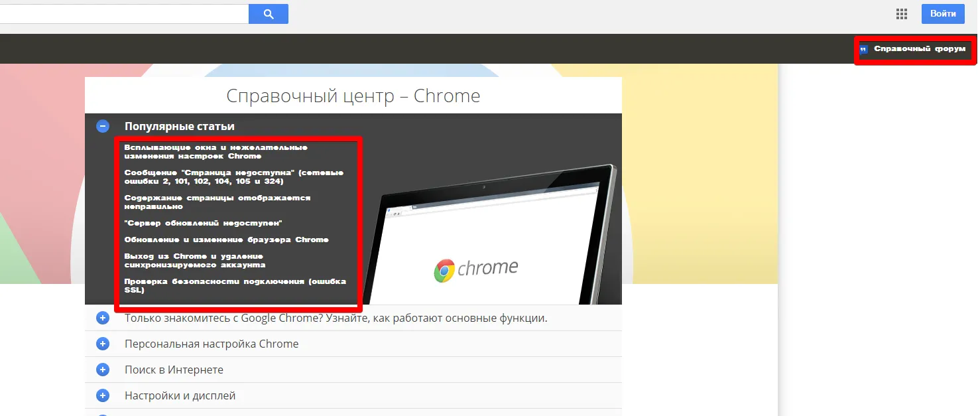Click the Справочный центр – Chrome title
The width and height of the screenshot is (980, 416).
(x=353, y=96)
